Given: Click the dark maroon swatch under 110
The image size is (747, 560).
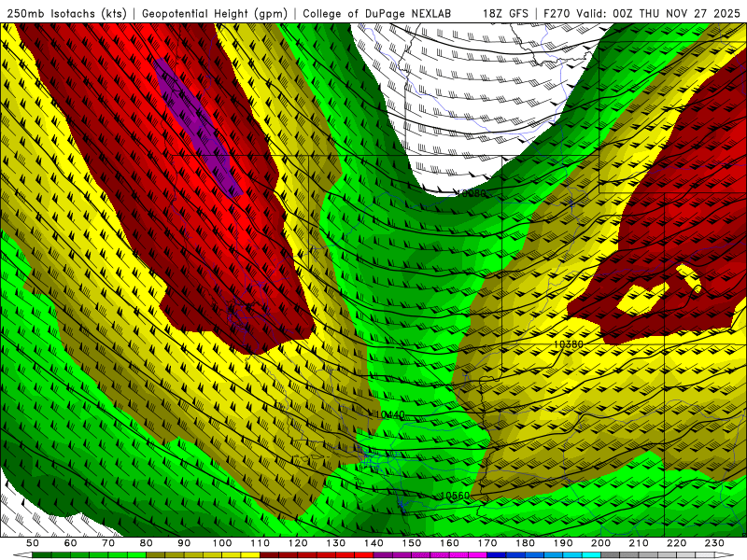Looking at the screenshot, I should coord(270,555).
